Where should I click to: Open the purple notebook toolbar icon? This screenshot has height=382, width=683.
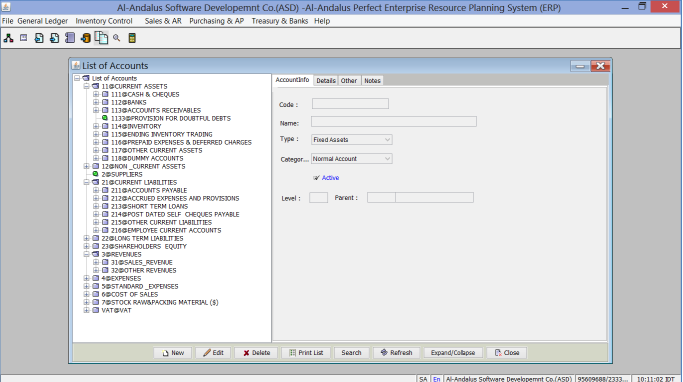click(70, 38)
